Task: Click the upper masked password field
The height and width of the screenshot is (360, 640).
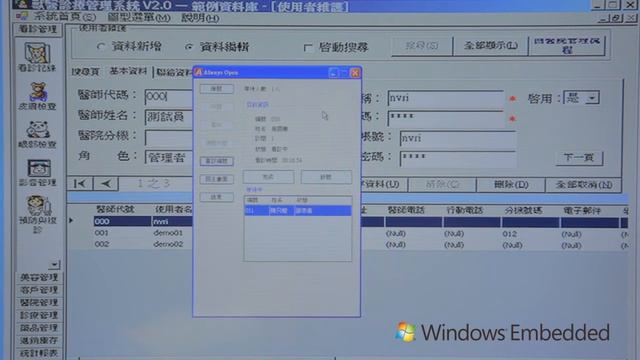Action: (445, 118)
